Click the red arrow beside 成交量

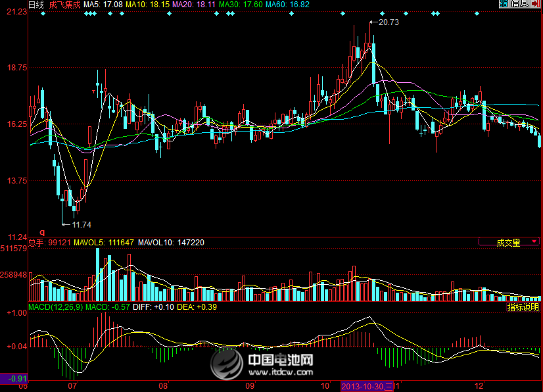click(x=533, y=243)
